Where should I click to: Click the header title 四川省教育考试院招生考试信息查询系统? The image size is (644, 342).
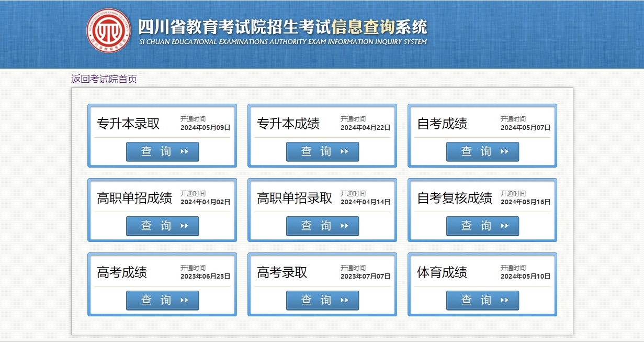283,27
